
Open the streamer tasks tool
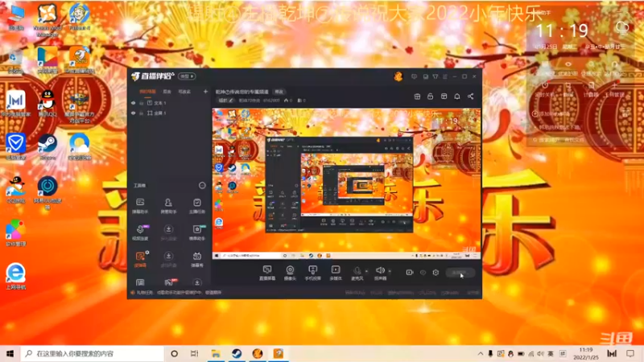tap(197, 206)
